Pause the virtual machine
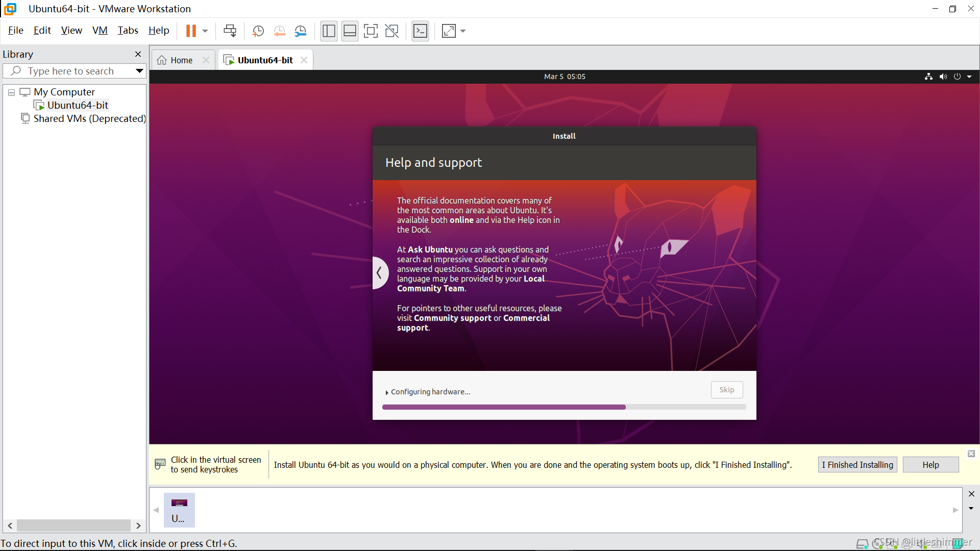This screenshot has height=551, width=980. [x=191, y=31]
